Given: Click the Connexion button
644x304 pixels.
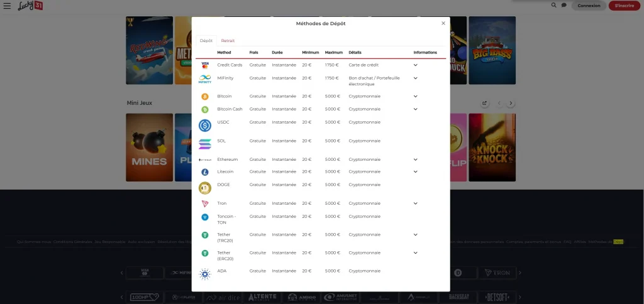Looking at the screenshot, I should [x=589, y=6].
